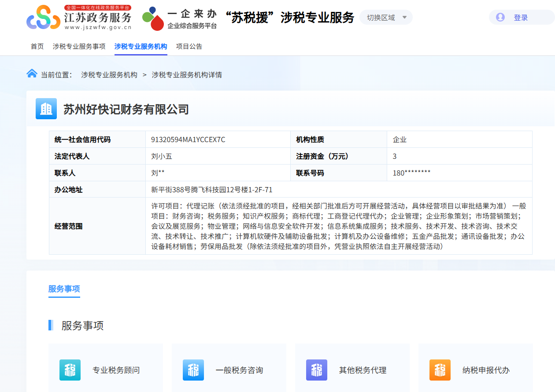Click the user avatar icon near 登录
Screen dimensions: 555x392
tap(499, 17)
